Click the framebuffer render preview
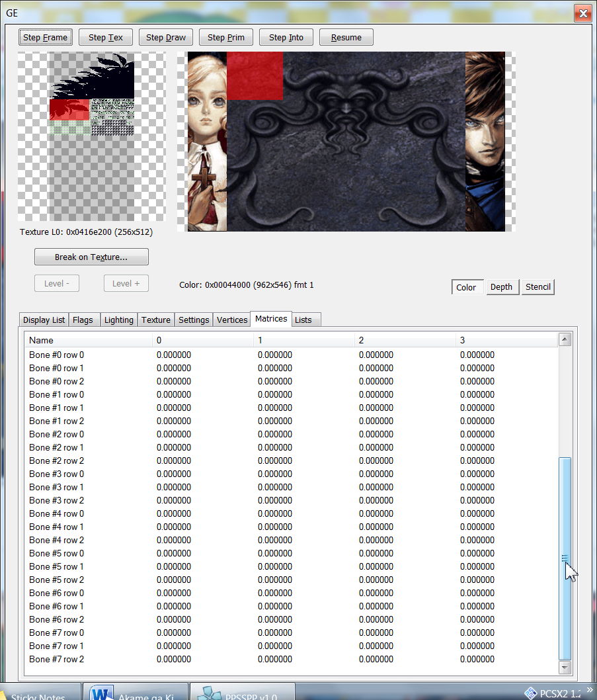 (x=346, y=142)
